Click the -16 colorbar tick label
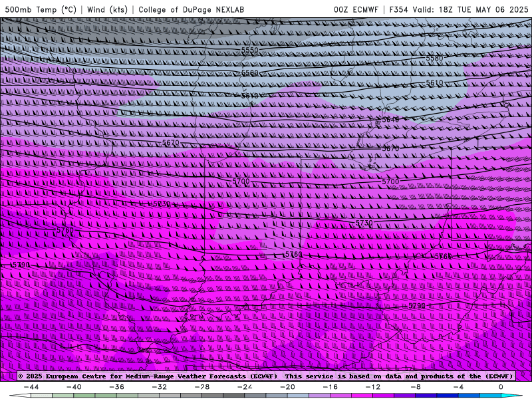Viewport: 532px width, 399px height. [330, 387]
